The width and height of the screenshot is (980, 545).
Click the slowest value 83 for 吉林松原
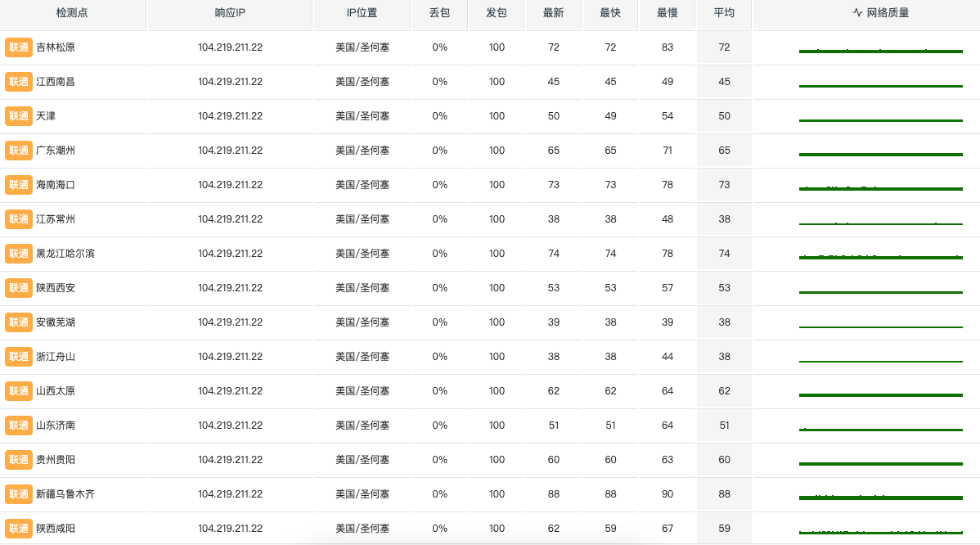[x=667, y=47]
